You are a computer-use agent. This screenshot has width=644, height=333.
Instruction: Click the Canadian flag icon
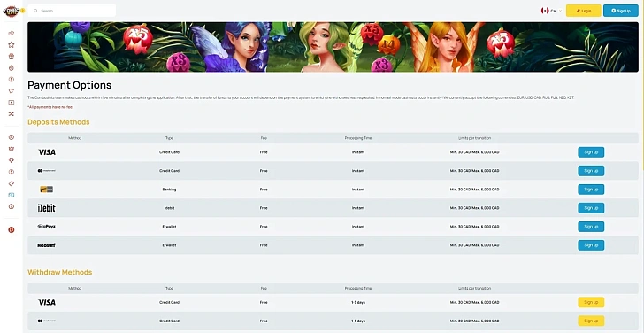coord(545,11)
